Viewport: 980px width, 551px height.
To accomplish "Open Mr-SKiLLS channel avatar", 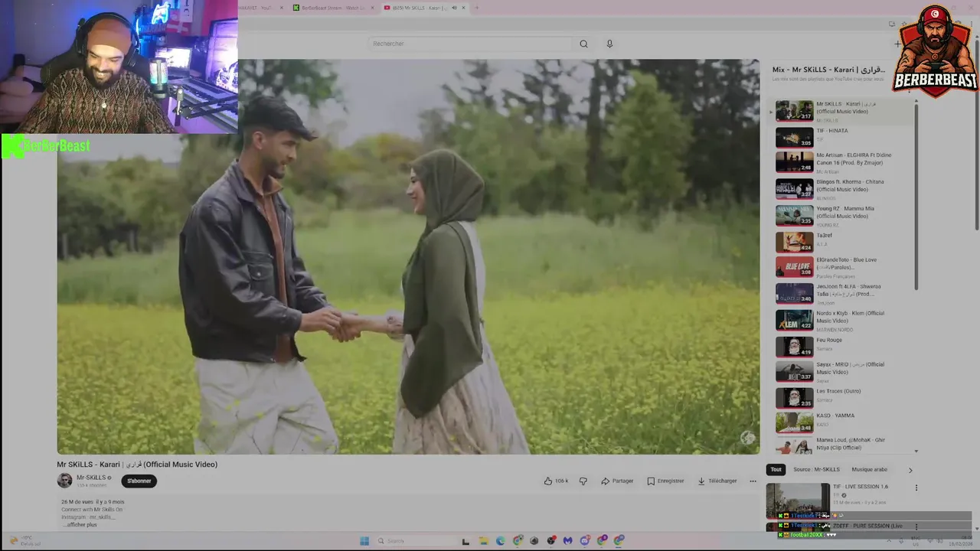I will (64, 481).
